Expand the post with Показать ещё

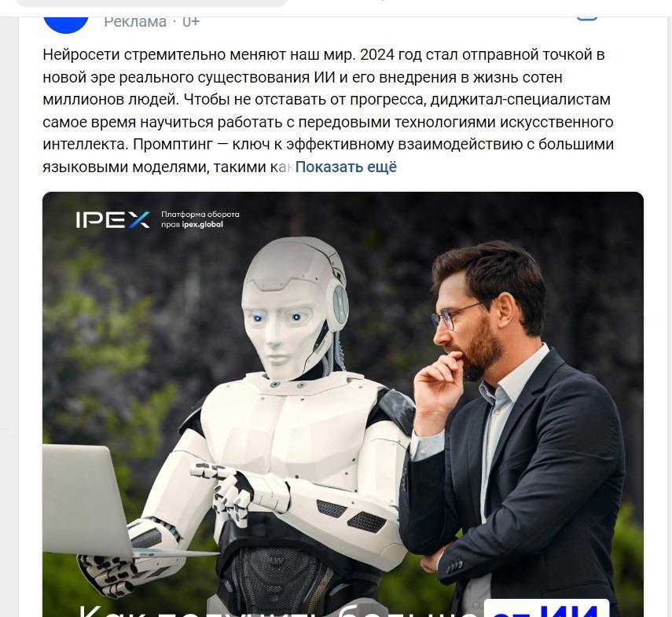[346, 167]
